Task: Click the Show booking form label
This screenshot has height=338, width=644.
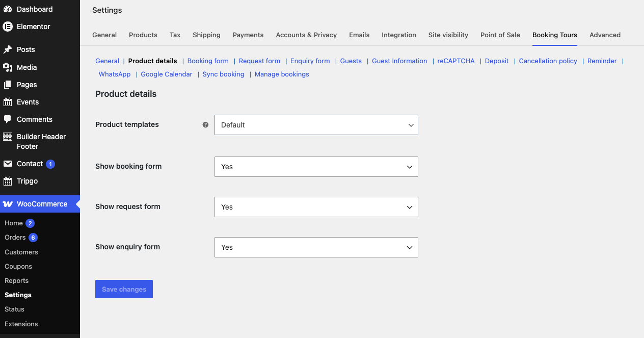Action: click(x=128, y=166)
